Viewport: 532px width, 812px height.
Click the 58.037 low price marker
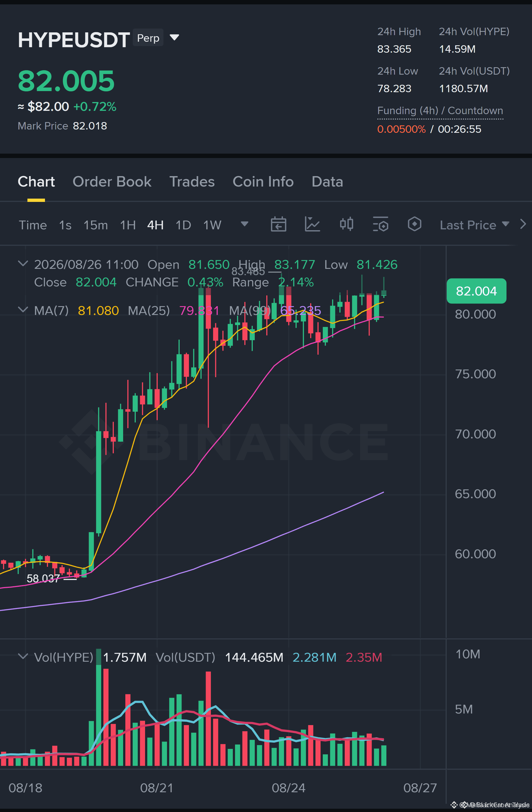click(x=43, y=578)
